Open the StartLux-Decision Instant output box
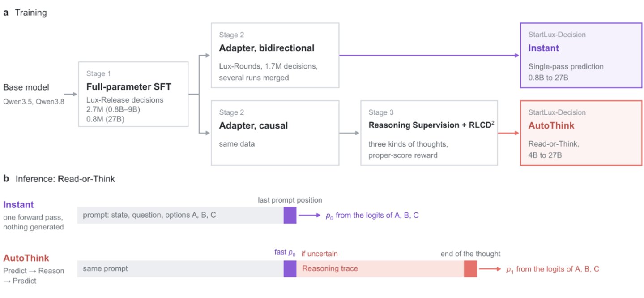 point(581,55)
